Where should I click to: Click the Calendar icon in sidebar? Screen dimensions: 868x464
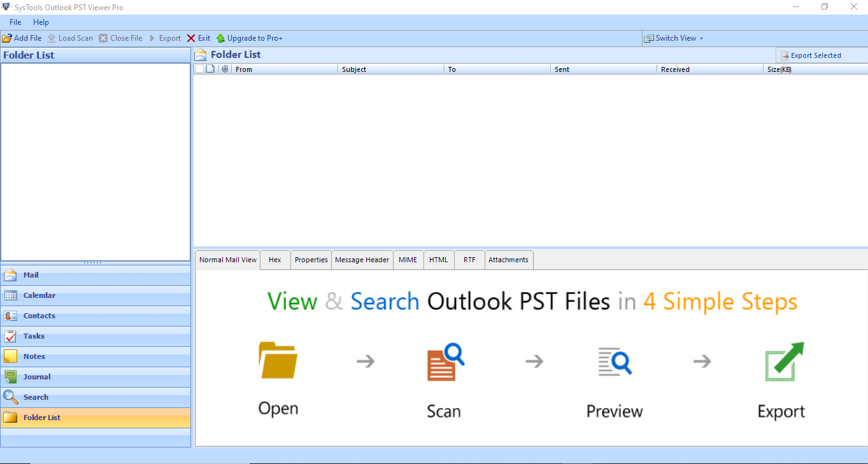tap(10, 295)
